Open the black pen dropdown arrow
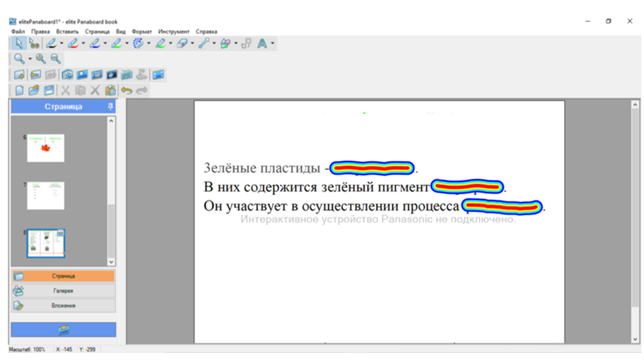Screen dimensions: 644x361 coord(61,43)
